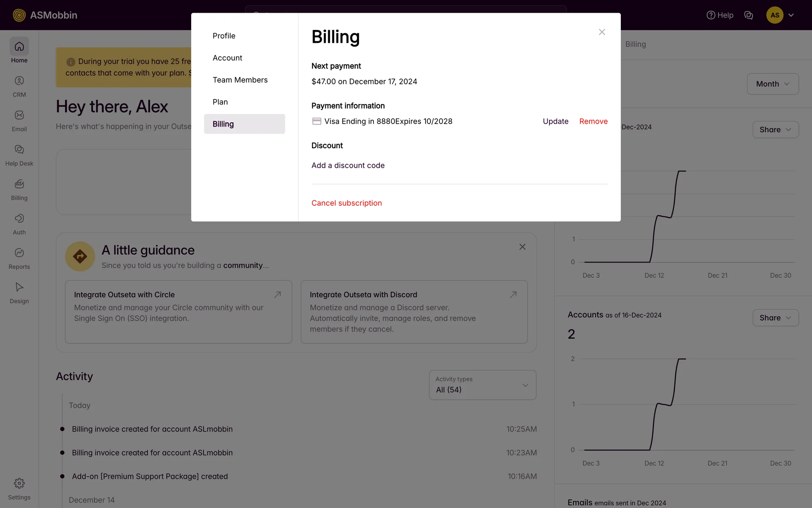Open CRM from the sidebar icon
This screenshot has width=812, height=508.
19,86
